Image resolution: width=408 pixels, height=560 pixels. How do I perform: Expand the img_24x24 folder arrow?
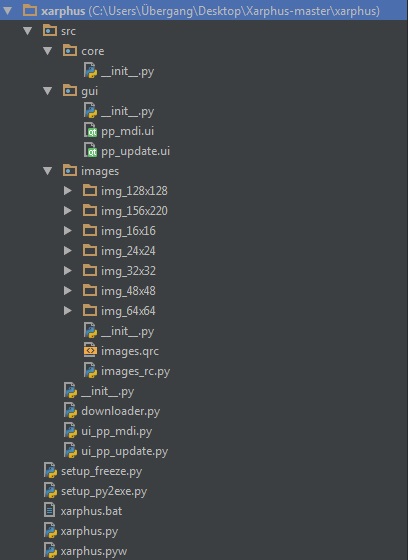pos(67,251)
